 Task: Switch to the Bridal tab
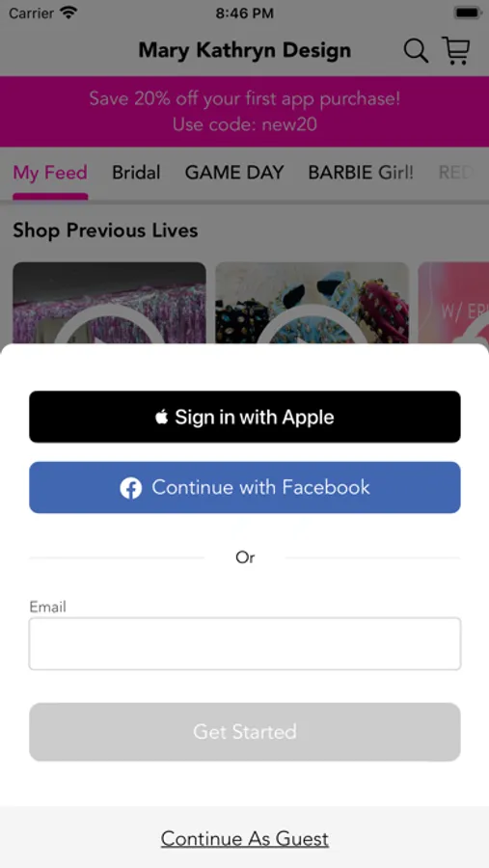pyautogui.click(x=136, y=173)
